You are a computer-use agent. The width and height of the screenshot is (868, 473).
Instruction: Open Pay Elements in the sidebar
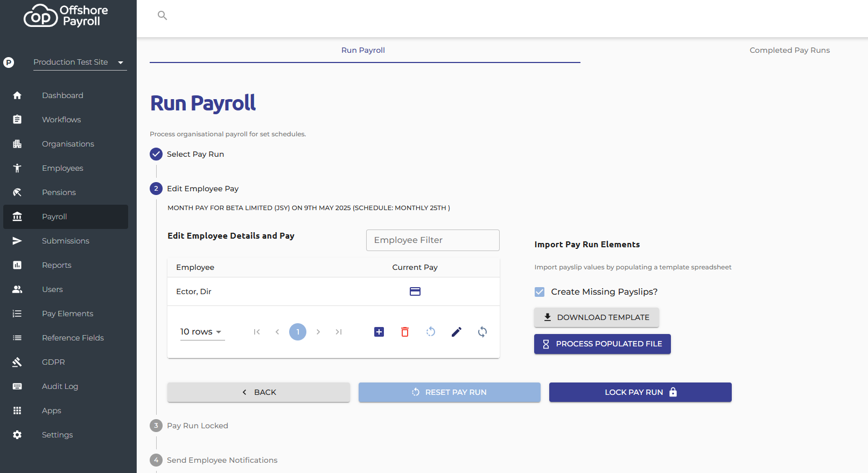coord(66,314)
